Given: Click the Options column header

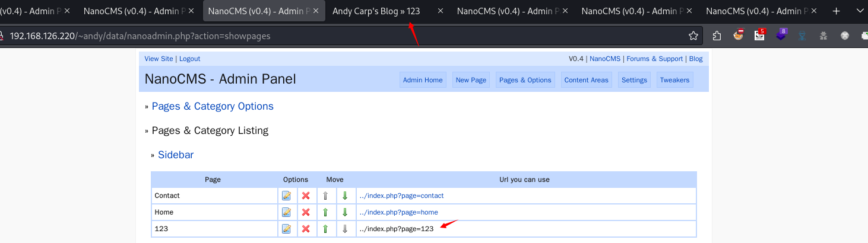Looking at the screenshot, I should point(296,180).
